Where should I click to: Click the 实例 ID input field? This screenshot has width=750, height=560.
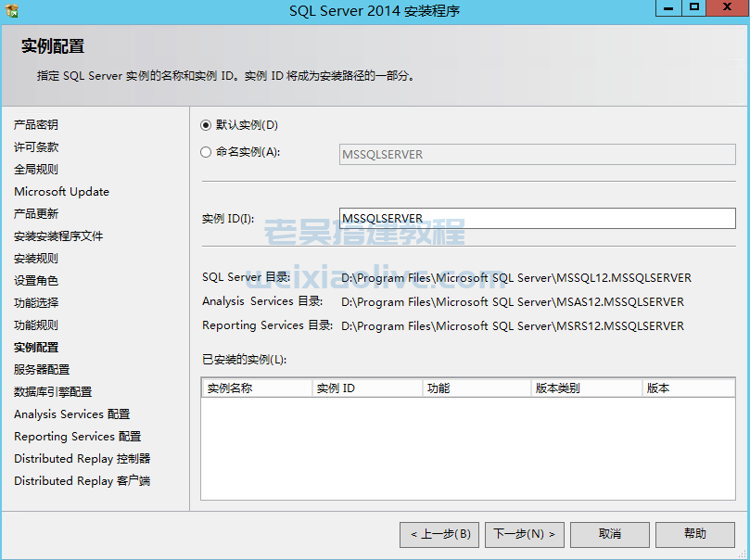(x=538, y=219)
